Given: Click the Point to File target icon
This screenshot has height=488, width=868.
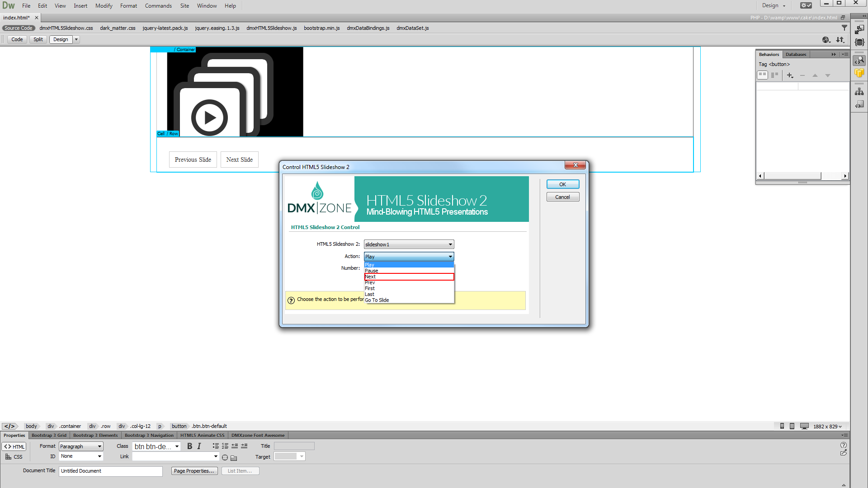Looking at the screenshot, I should (225, 458).
